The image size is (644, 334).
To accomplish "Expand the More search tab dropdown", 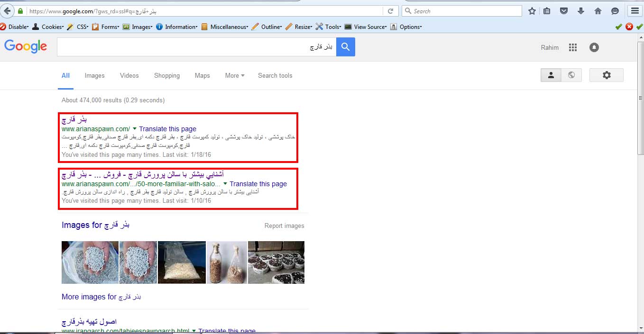I will 235,75.
